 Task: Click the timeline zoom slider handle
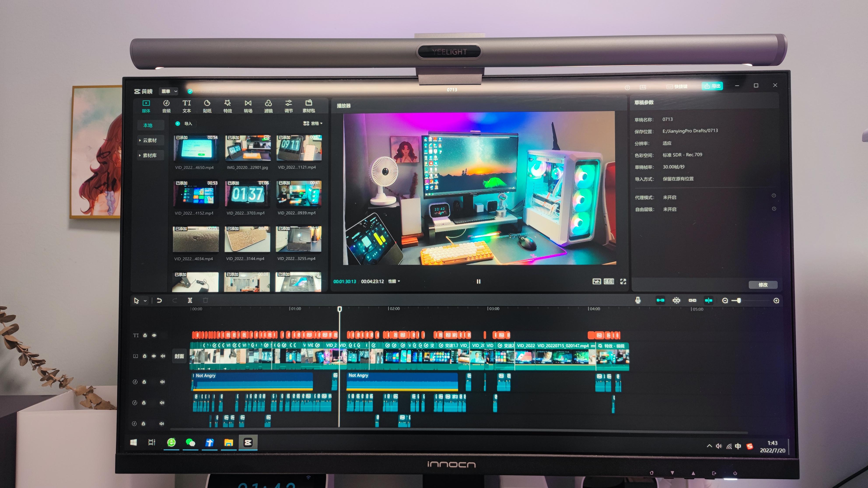pos(738,300)
